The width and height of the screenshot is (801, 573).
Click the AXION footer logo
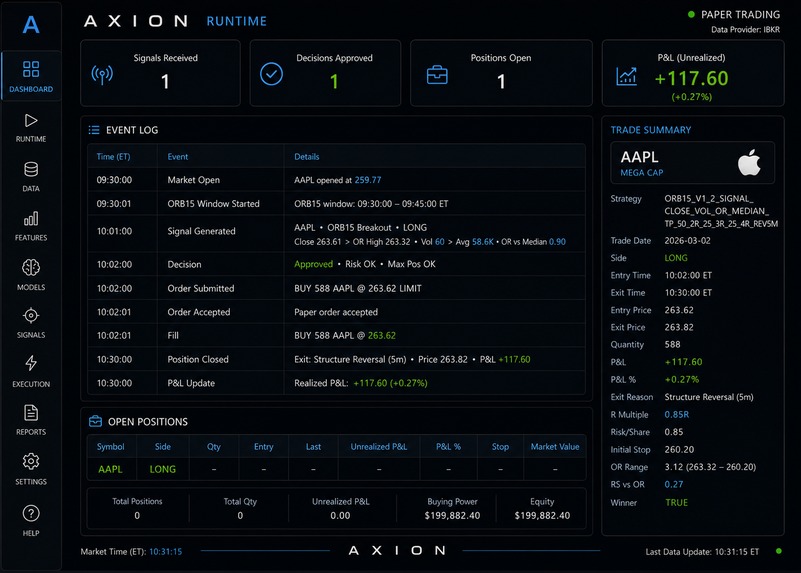point(397,551)
